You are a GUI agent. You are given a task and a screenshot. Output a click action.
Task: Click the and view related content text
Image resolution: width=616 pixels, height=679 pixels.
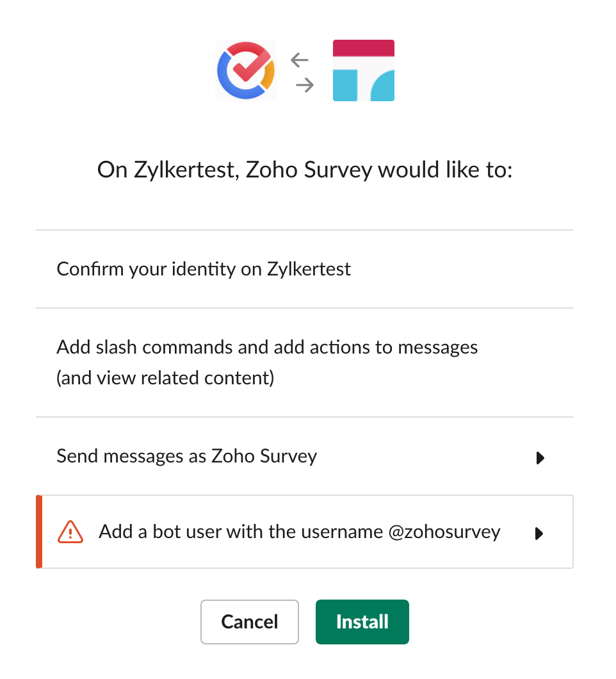(x=165, y=378)
